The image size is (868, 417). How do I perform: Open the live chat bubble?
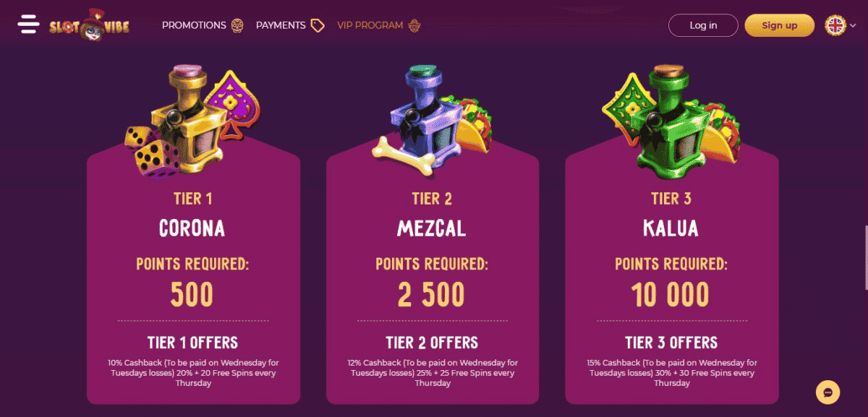click(x=827, y=392)
